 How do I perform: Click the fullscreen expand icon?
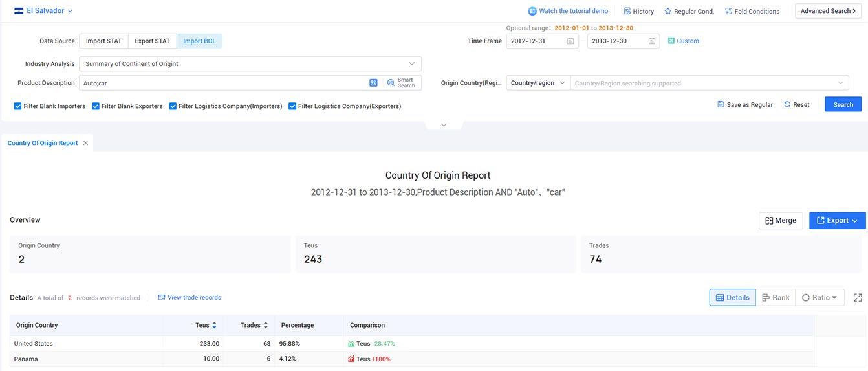(x=858, y=298)
